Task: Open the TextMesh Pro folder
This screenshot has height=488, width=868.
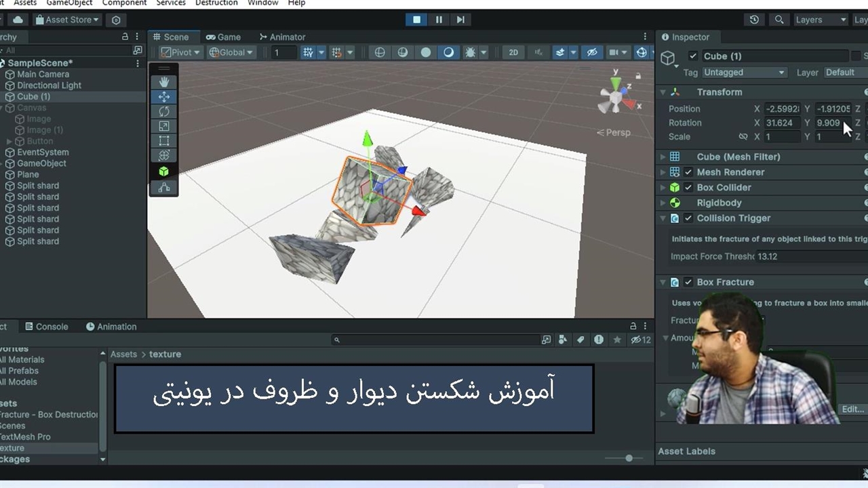Action: coord(25,437)
